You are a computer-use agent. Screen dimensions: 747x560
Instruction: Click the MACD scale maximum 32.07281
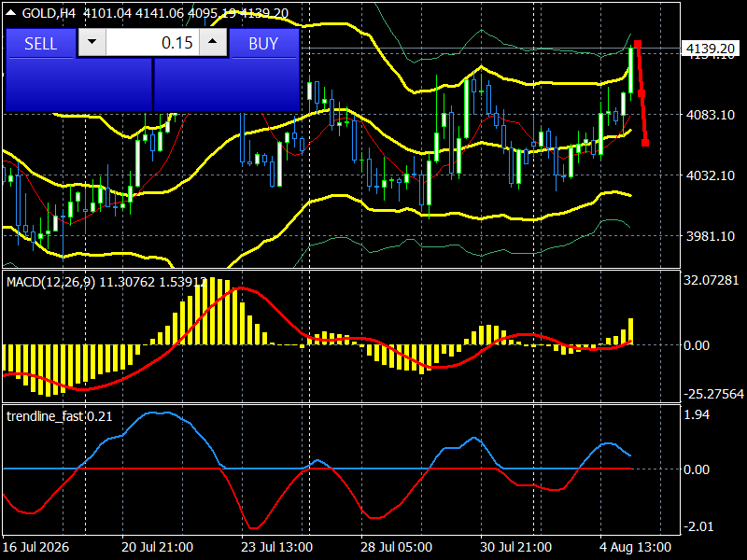click(x=712, y=280)
